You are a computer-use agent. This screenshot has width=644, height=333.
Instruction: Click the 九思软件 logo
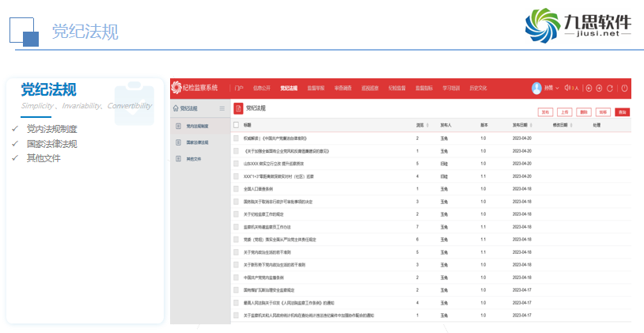coord(577,30)
